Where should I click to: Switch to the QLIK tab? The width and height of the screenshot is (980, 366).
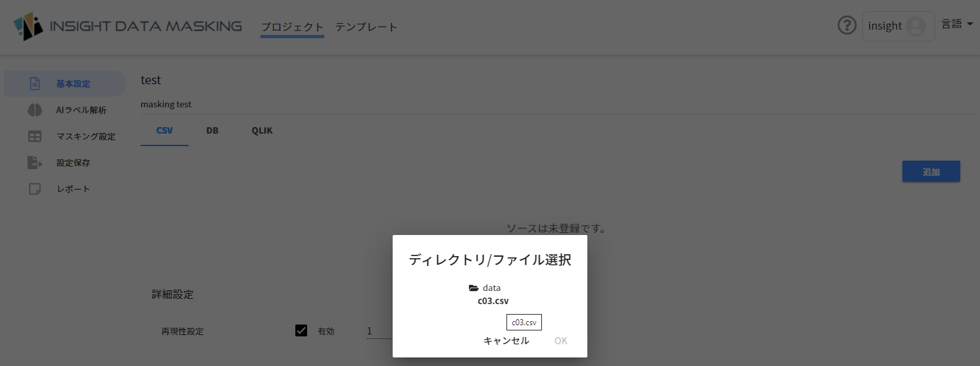coord(262,130)
